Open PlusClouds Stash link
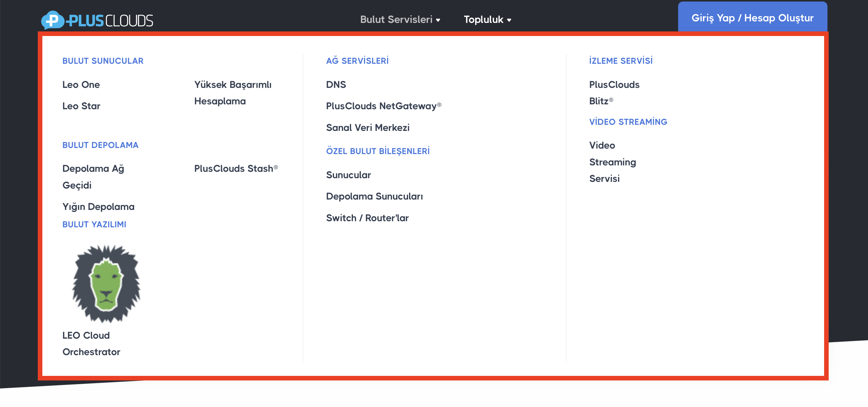Viewport: 868px width, 407px height. [x=236, y=168]
